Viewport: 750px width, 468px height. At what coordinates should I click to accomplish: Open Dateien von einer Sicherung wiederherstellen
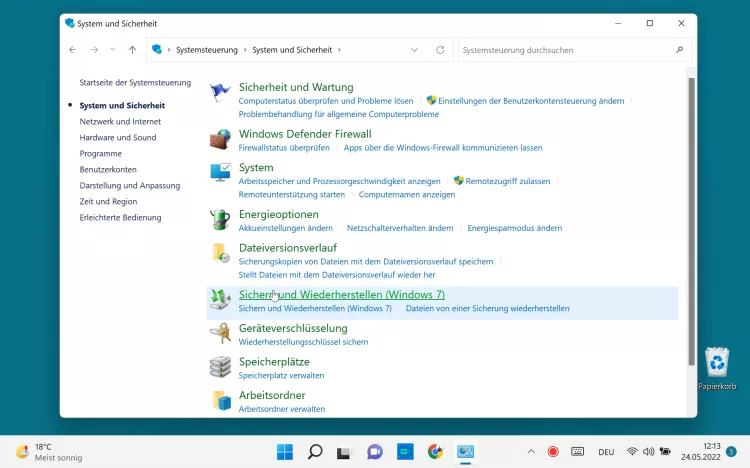tap(487, 309)
